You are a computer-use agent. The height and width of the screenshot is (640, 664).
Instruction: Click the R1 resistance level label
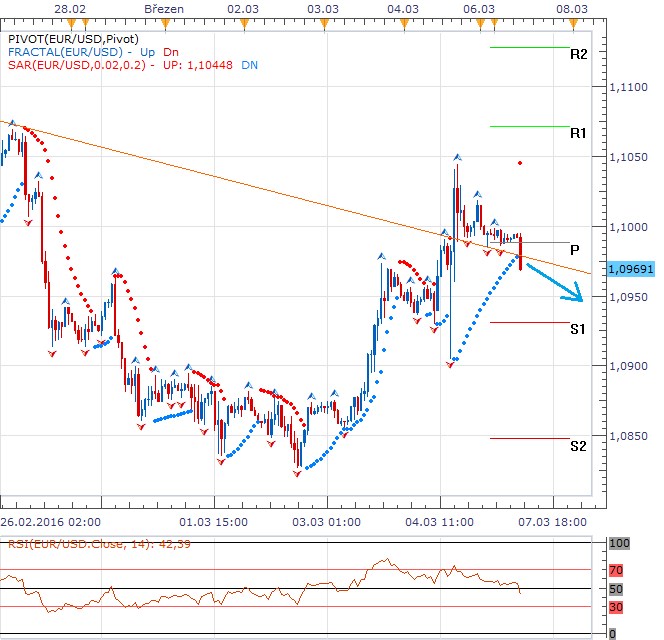(x=578, y=133)
